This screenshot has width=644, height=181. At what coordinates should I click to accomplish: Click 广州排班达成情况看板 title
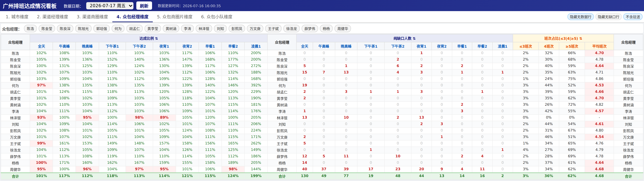[30, 6]
